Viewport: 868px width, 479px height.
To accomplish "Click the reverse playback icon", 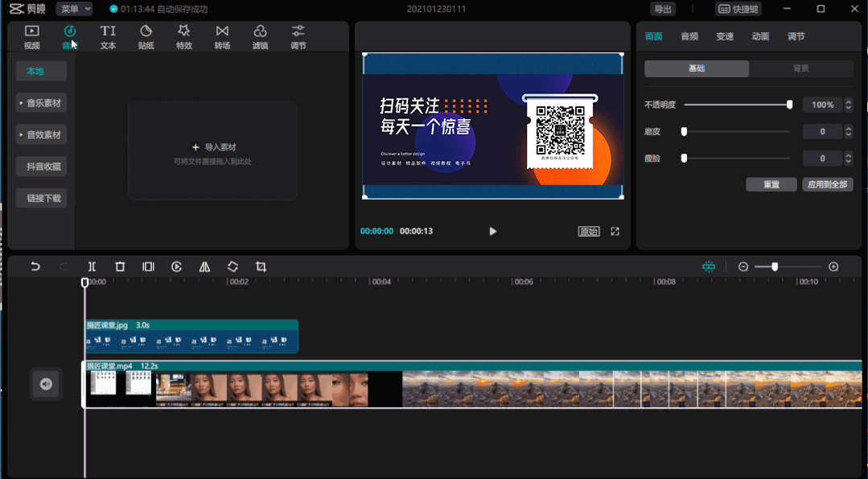I will (177, 266).
